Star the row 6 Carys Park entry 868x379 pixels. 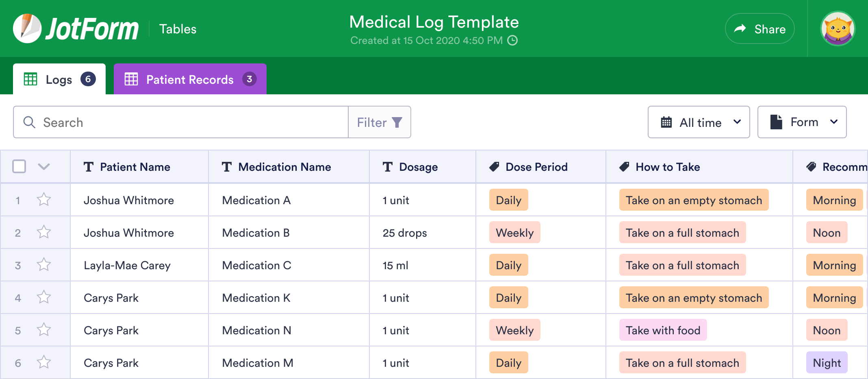pos(43,362)
